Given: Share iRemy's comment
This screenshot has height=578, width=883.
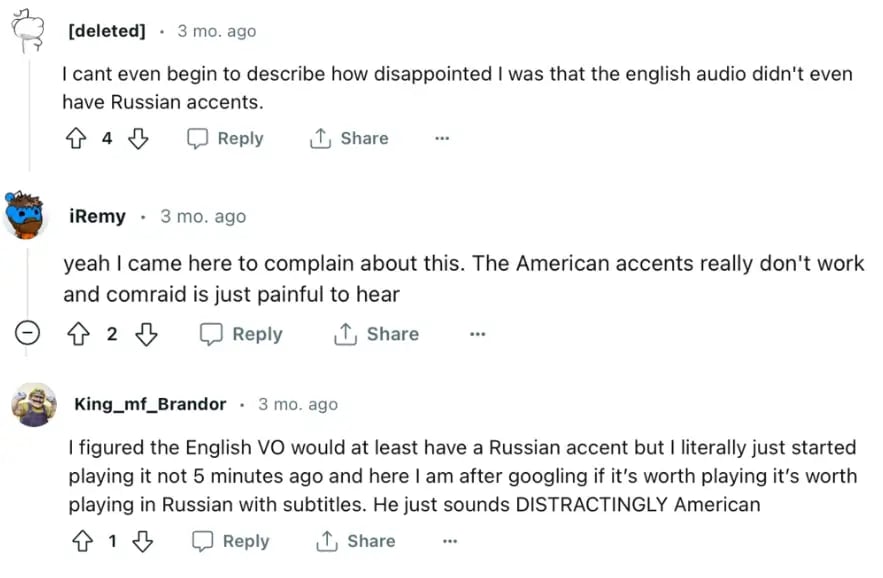Looking at the screenshot, I should (377, 334).
